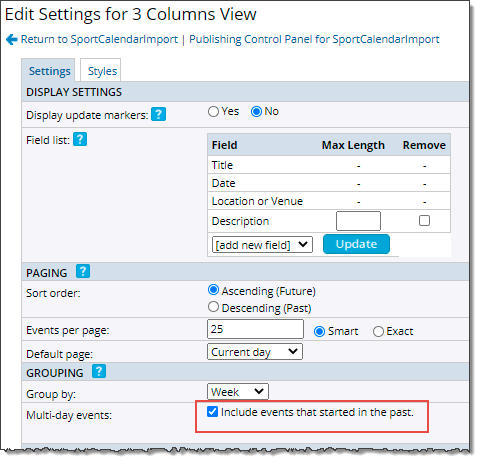Click the Remove column header

[x=424, y=145]
